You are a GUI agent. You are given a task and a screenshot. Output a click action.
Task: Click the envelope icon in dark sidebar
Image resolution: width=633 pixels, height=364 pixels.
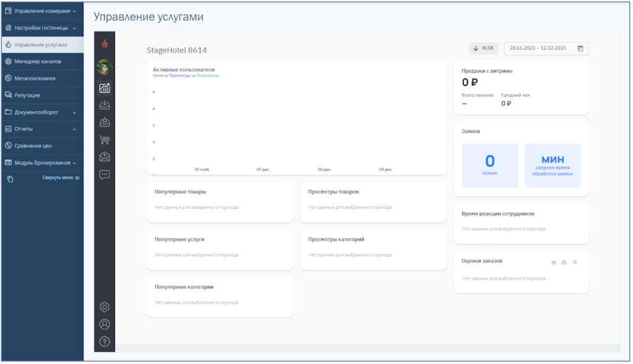[x=104, y=157]
